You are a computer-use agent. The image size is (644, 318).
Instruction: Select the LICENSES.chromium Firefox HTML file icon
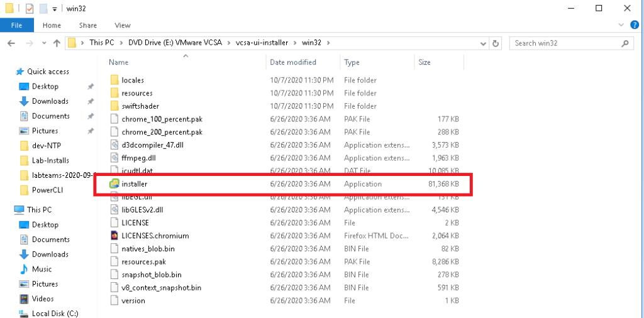(x=114, y=236)
